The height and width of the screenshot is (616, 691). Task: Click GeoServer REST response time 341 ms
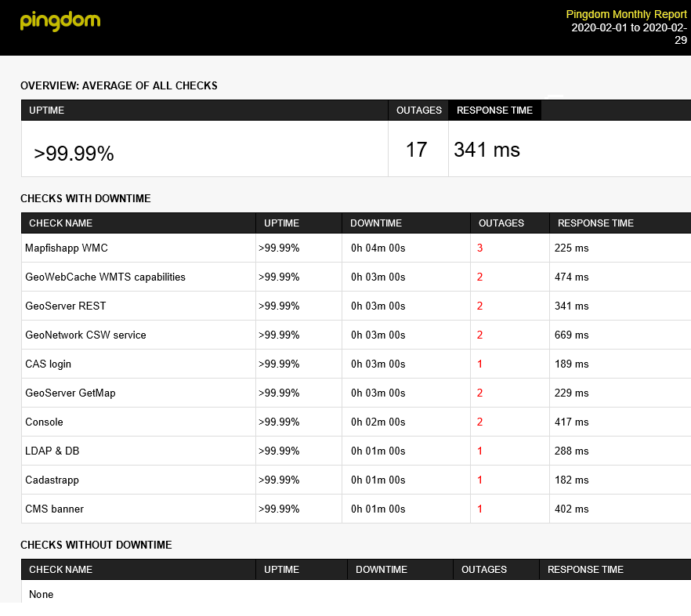[x=572, y=306]
